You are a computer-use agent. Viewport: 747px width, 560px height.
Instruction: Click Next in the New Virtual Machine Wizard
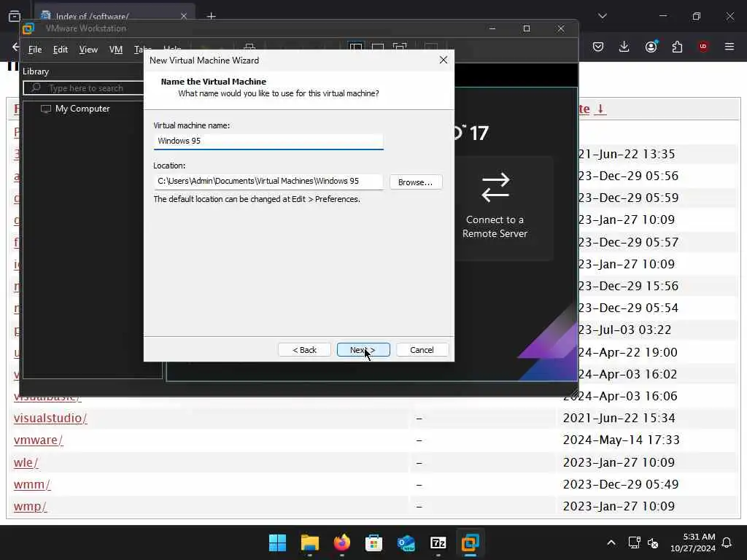coord(363,350)
